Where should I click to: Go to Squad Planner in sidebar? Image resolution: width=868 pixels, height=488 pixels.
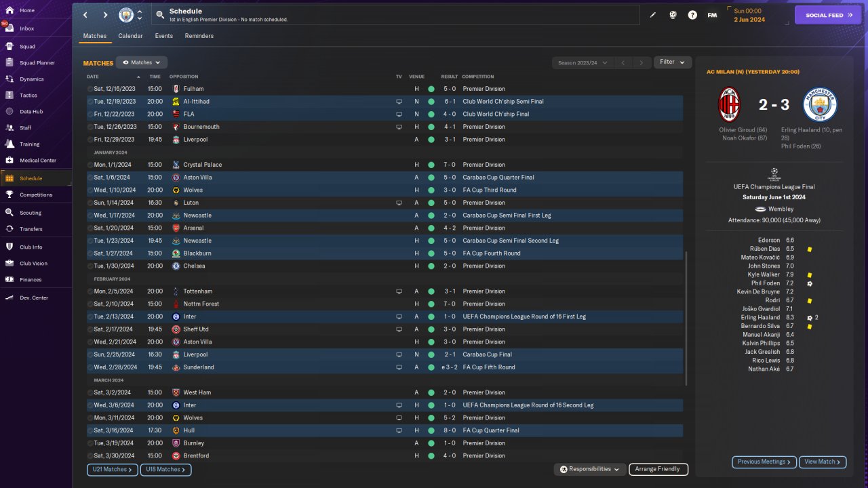pos(37,62)
